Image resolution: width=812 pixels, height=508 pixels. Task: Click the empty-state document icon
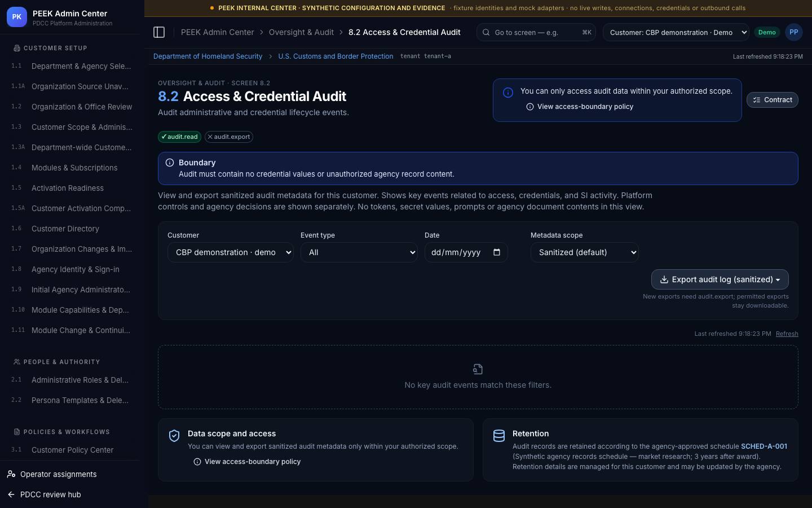478,369
